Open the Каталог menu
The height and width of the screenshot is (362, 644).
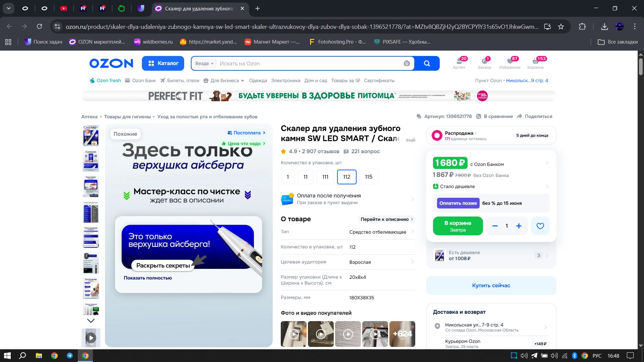pyautogui.click(x=163, y=63)
